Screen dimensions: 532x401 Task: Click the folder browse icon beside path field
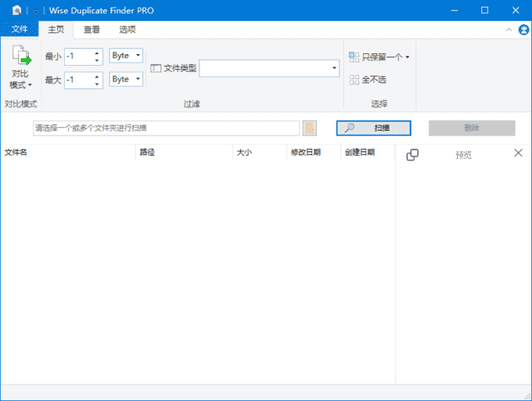(310, 128)
